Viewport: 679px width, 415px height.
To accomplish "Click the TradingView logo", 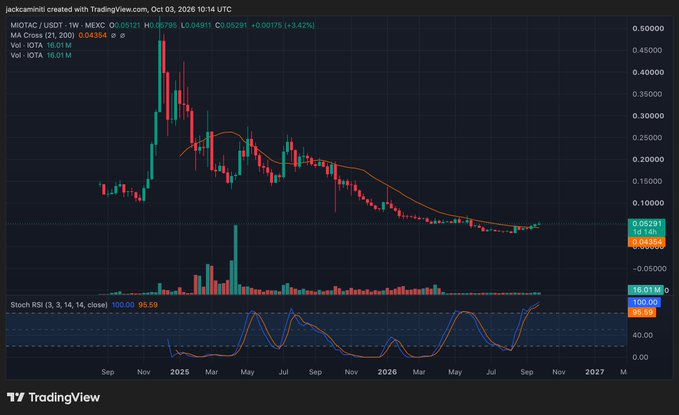I will click(x=53, y=397).
